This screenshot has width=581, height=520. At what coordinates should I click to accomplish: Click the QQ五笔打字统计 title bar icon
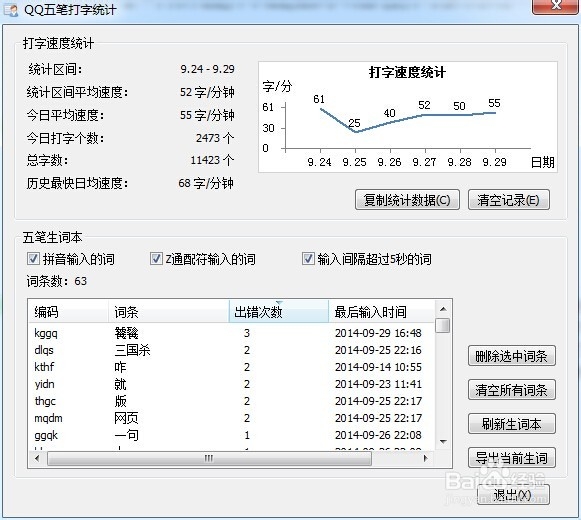coord(10,10)
